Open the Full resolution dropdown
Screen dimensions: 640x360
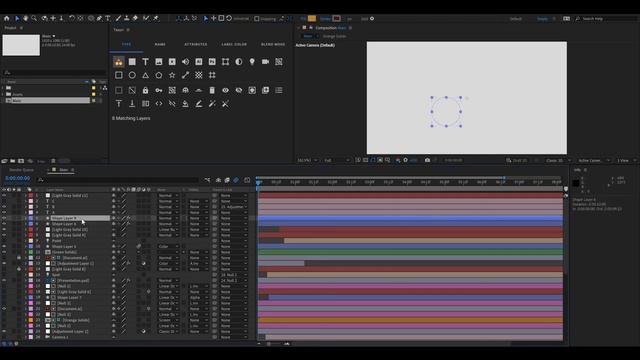coord(337,160)
